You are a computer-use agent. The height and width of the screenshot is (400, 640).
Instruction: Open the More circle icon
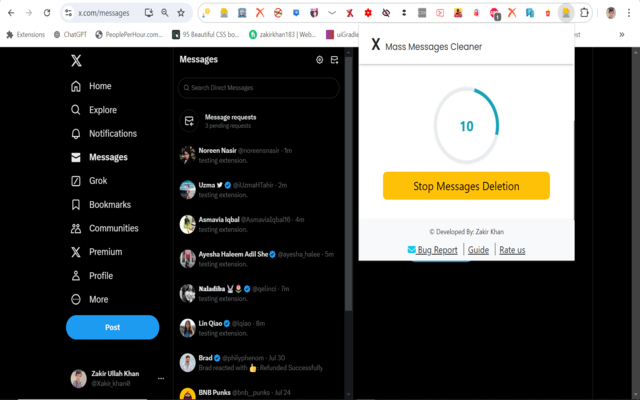pos(76,299)
